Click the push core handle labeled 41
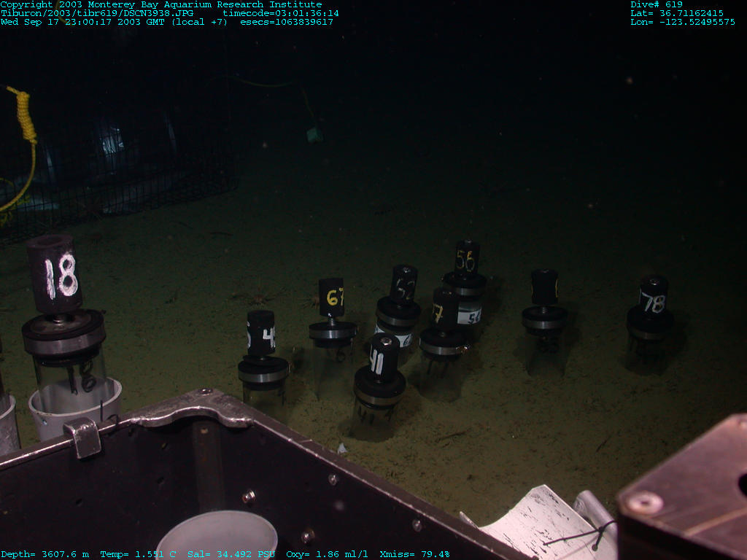The width and height of the screenshot is (747, 560). (x=384, y=357)
